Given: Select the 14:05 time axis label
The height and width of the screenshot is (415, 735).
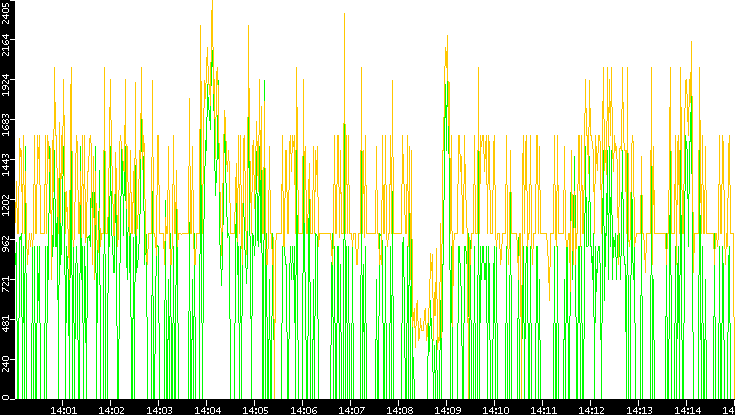Looking at the screenshot, I should (x=255, y=410).
